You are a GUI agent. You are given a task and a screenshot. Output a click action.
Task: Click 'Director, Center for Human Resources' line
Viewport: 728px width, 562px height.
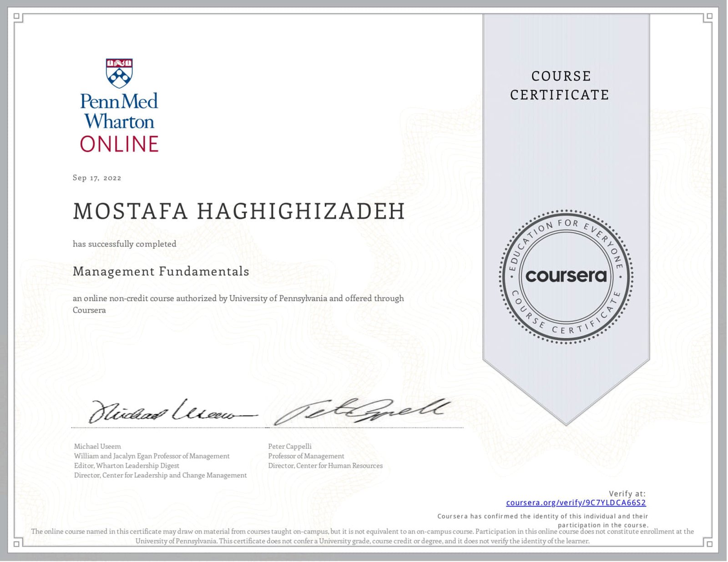tap(325, 465)
